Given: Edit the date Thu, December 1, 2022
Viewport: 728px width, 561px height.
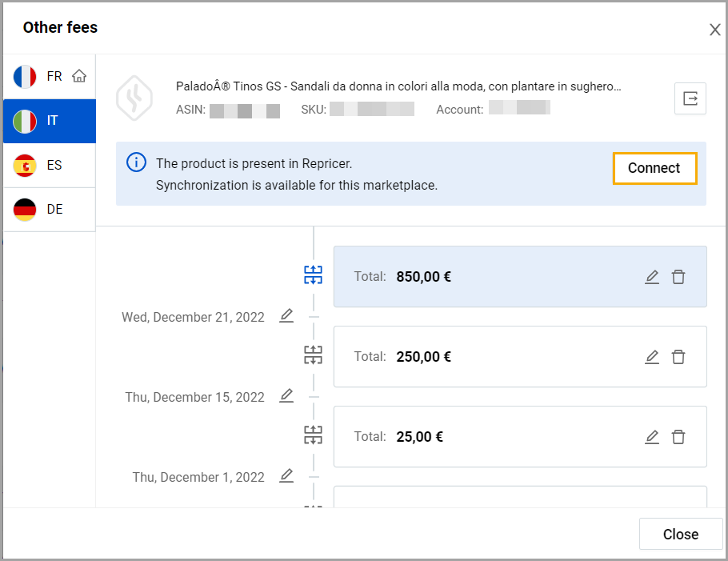Looking at the screenshot, I should [286, 475].
